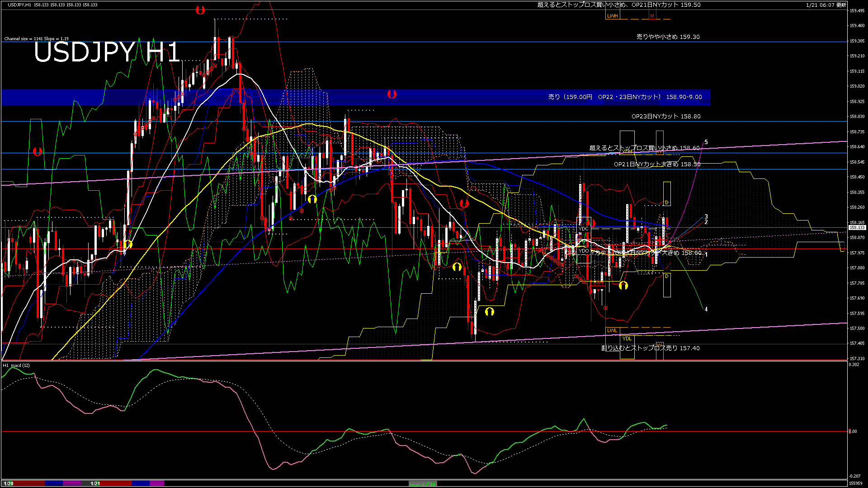Image resolution: width=868 pixels, height=488 pixels.
Task: Click the first blue session bar after 1/20
Action: pos(54,483)
